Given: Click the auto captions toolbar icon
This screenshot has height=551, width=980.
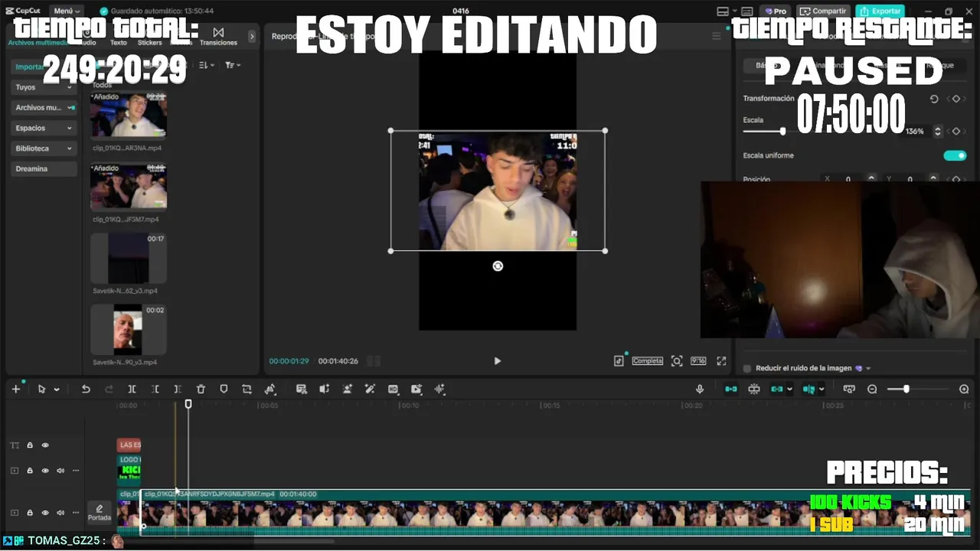Looking at the screenshot, I should (302, 389).
